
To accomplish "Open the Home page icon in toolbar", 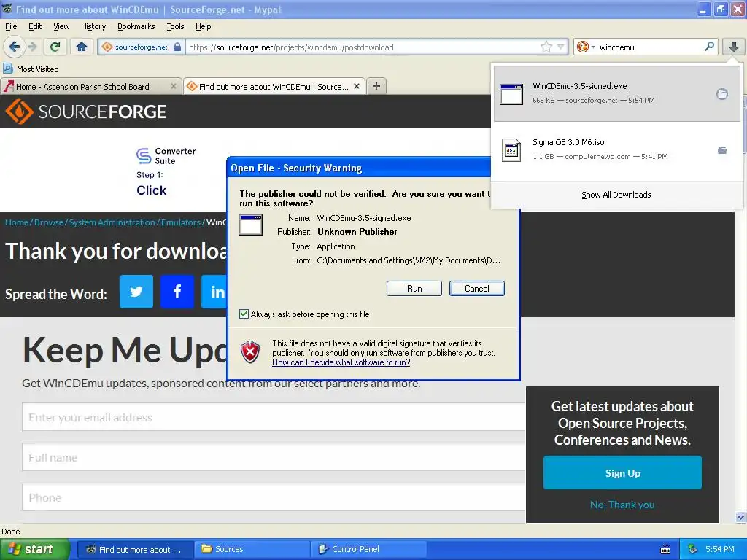I will 82,47.
